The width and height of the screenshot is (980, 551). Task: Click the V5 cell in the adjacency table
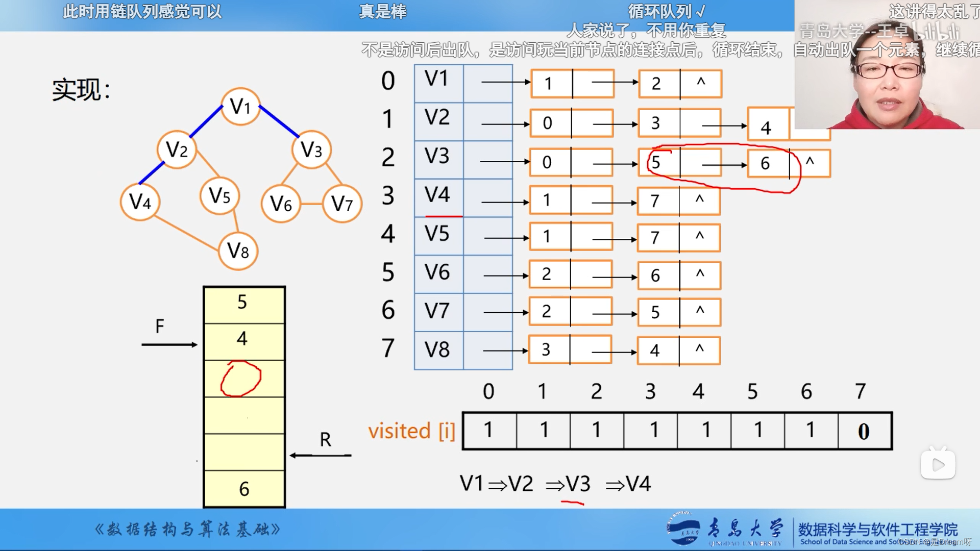438,236
